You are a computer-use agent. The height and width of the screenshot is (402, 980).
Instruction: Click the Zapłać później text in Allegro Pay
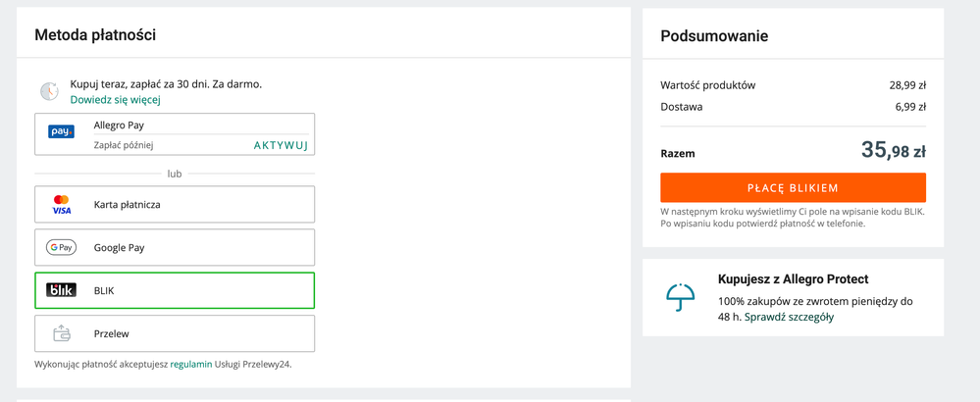pos(123,145)
